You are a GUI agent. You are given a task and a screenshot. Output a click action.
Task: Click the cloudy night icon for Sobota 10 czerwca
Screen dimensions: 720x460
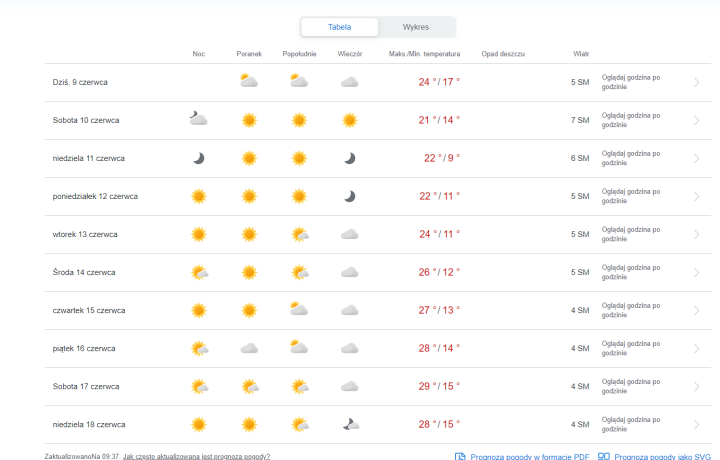click(198, 119)
